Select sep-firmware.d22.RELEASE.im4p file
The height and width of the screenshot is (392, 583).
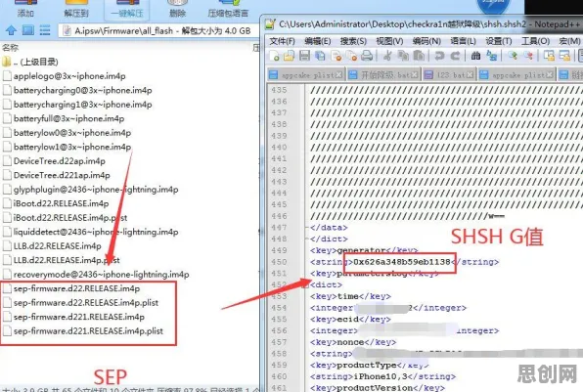point(71,288)
